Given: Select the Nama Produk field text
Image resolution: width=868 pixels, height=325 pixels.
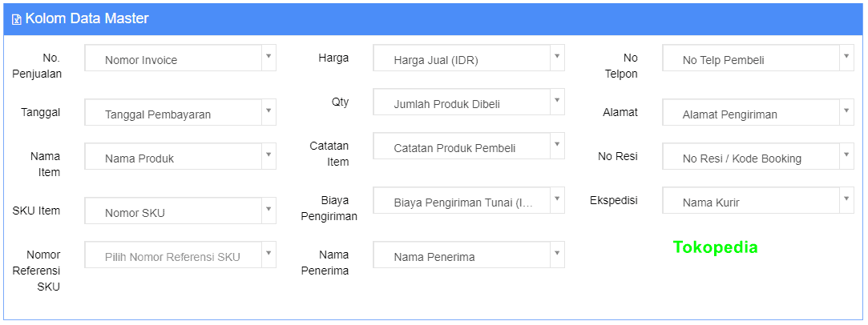Looking at the screenshot, I should tap(139, 158).
